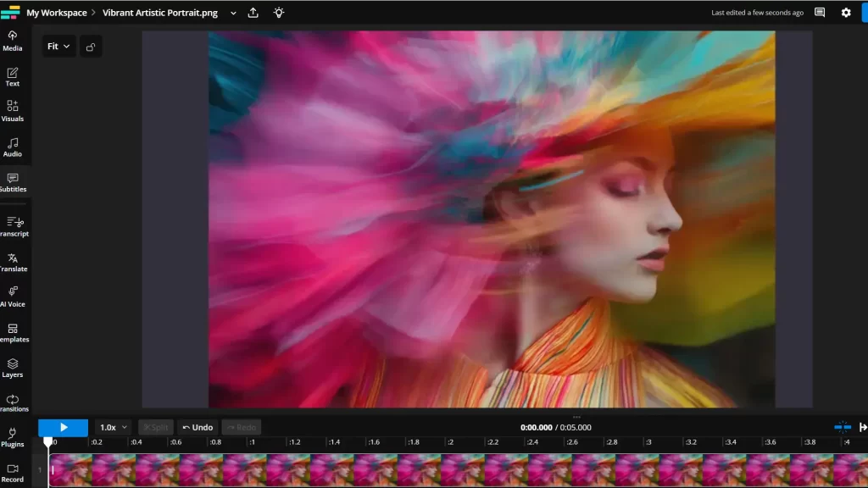The width and height of the screenshot is (868, 488).
Task: Open the AI Voice tool
Action: [13, 297]
